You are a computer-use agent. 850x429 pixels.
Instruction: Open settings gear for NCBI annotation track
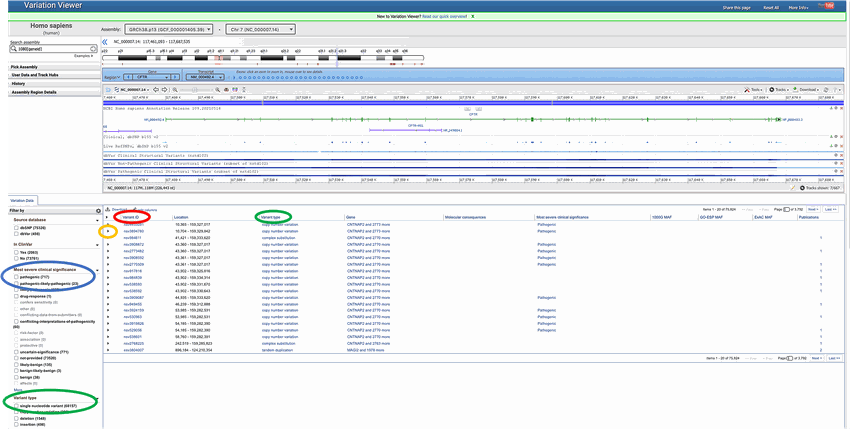click(836, 108)
